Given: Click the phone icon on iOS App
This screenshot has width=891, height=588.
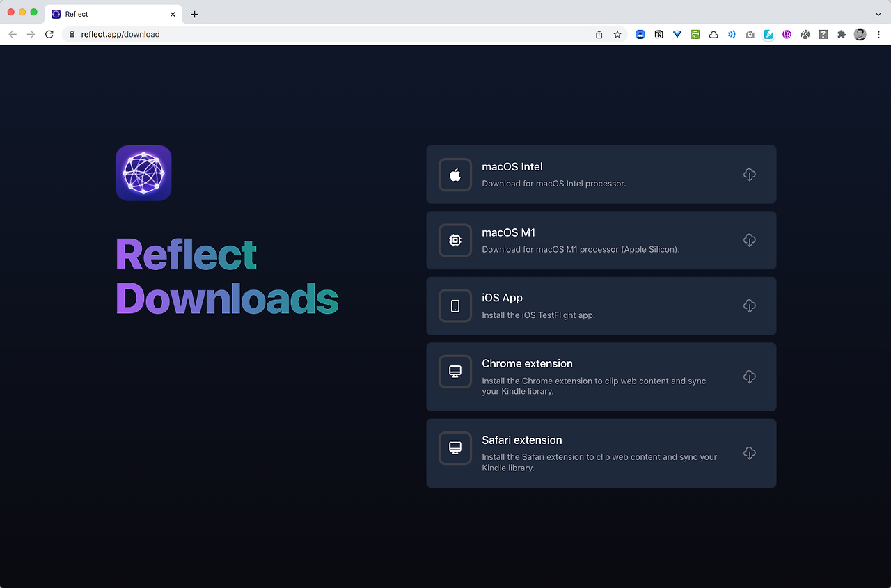Looking at the screenshot, I should (455, 306).
